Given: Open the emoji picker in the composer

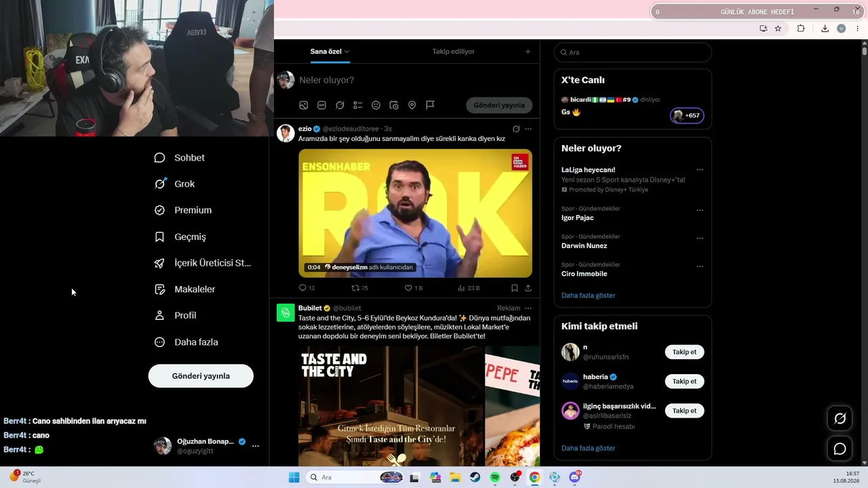Looking at the screenshot, I should [376, 105].
